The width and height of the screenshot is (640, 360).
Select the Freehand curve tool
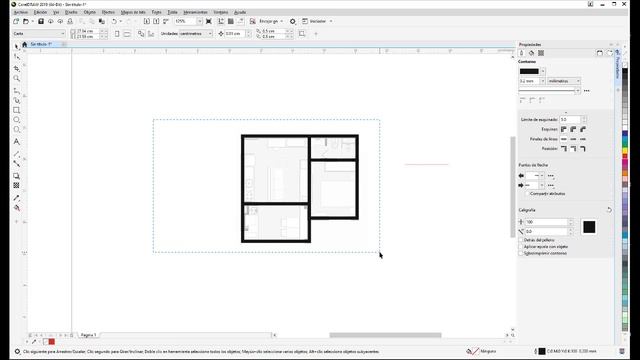point(16,91)
